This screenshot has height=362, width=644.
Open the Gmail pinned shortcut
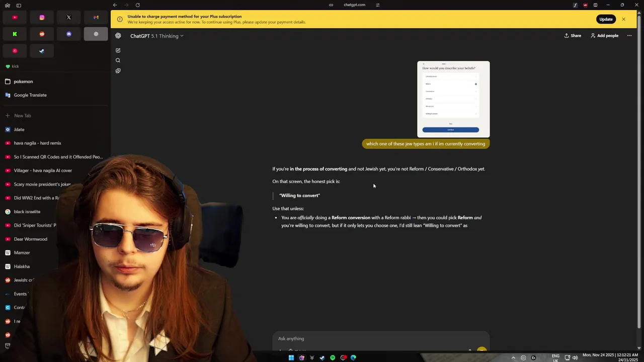pyautogui.click(x=96, y=18)
